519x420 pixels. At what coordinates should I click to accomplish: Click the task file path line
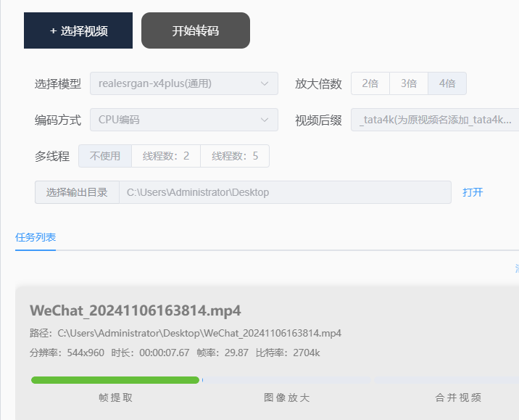(x=186, y=334)
